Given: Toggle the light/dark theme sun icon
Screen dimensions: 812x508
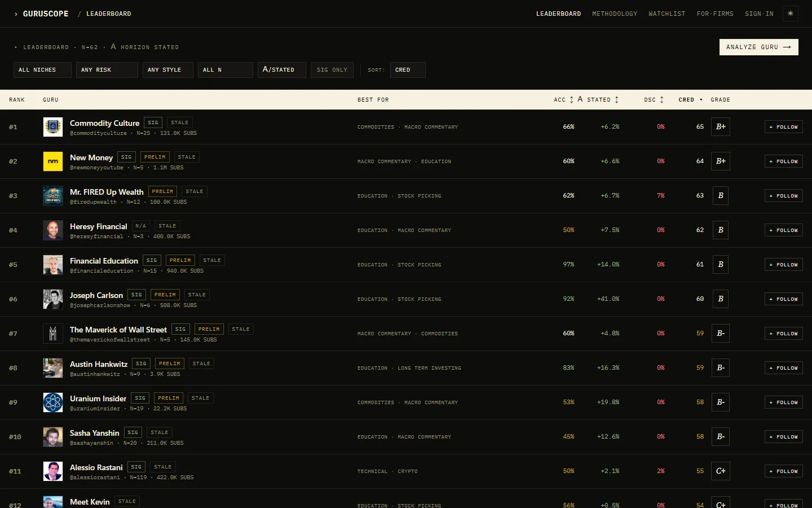Looking at the screenshot, I should click(x=791, y=14).
